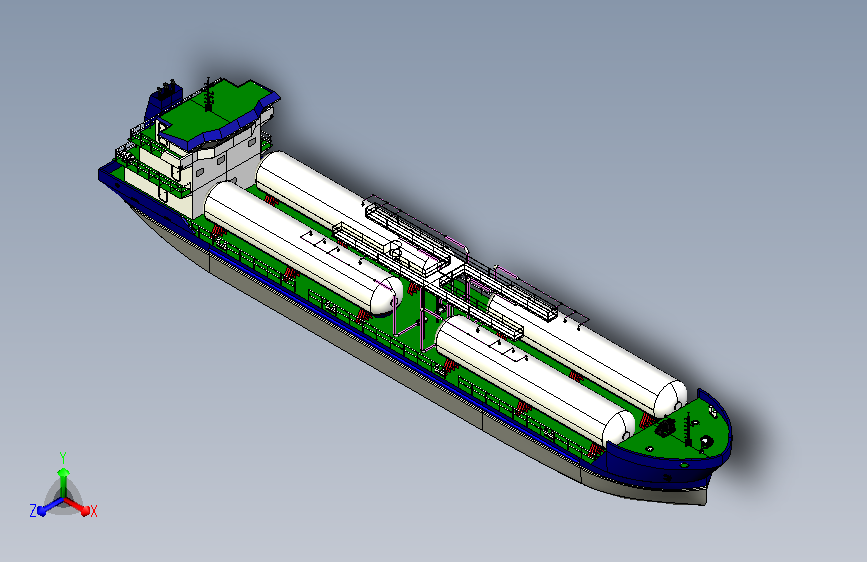Select the black winch on the bow deck
The height and width of the screenshot is (562, 867).
665,428
